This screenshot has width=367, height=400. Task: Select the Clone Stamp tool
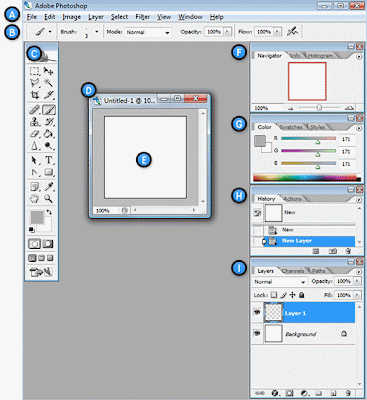[x=35, y=122]
